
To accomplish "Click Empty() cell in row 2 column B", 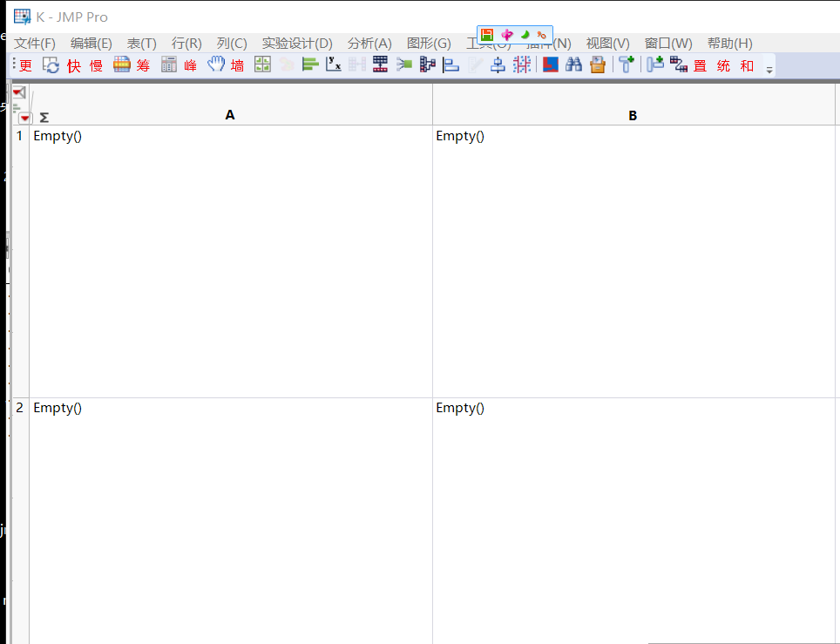I will (633, 521).
